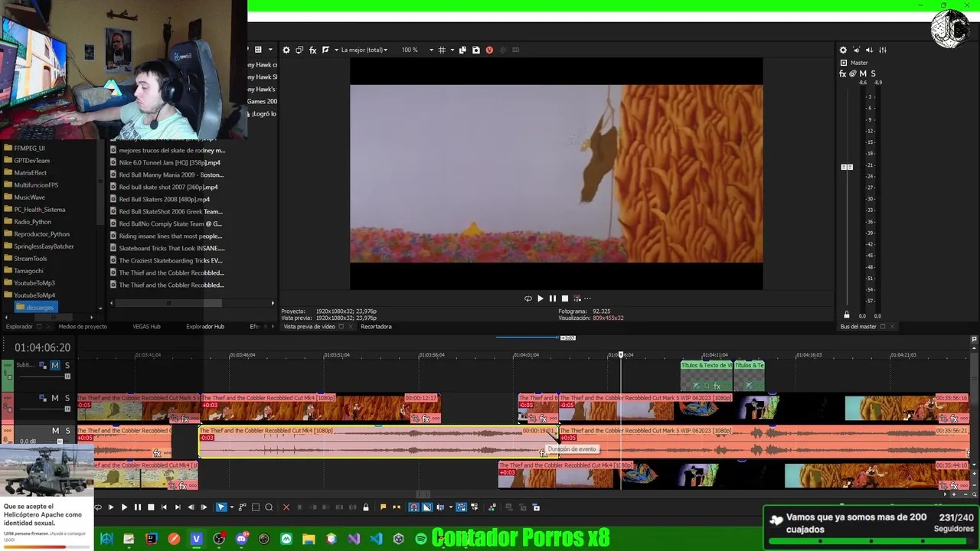Play from start in timeline transport

(110, 507)
